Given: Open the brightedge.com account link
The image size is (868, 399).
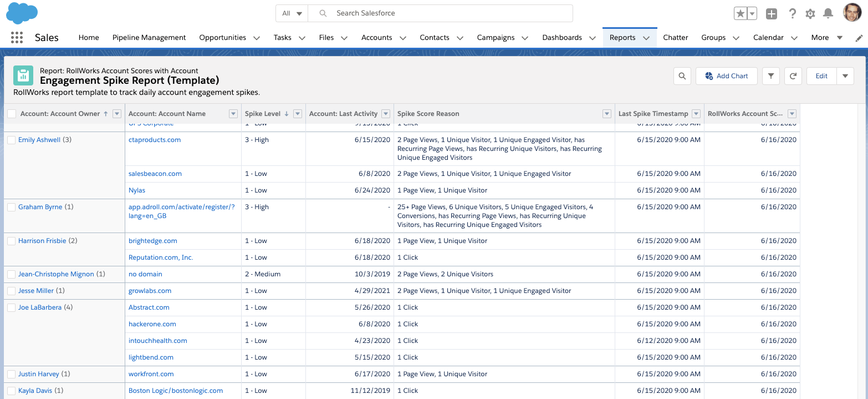Looking at the screenshot, I should point(153,241).
